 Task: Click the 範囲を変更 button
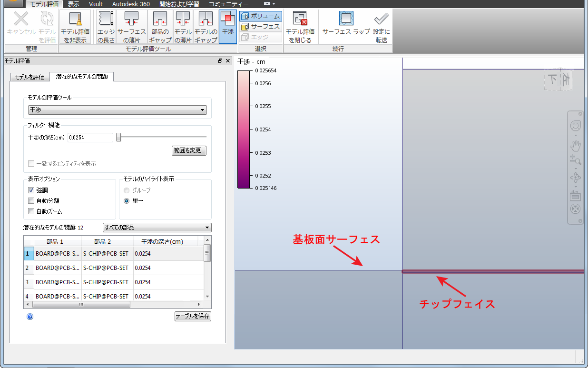tap(189, 150)
